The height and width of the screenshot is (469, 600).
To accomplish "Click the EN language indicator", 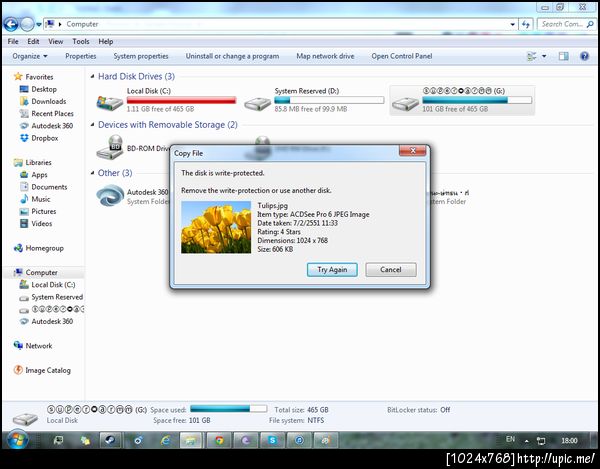I will pyautogui.click(x=510, y=439).
